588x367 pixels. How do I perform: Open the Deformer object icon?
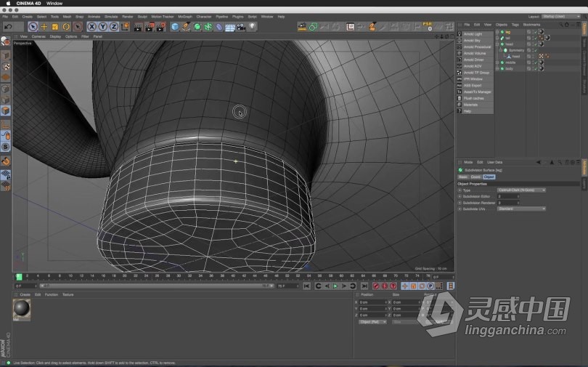coord(219,27)
